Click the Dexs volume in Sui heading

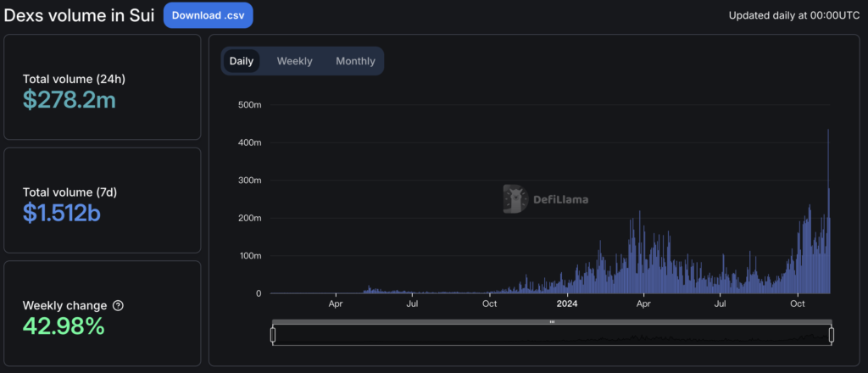(80, 16)
